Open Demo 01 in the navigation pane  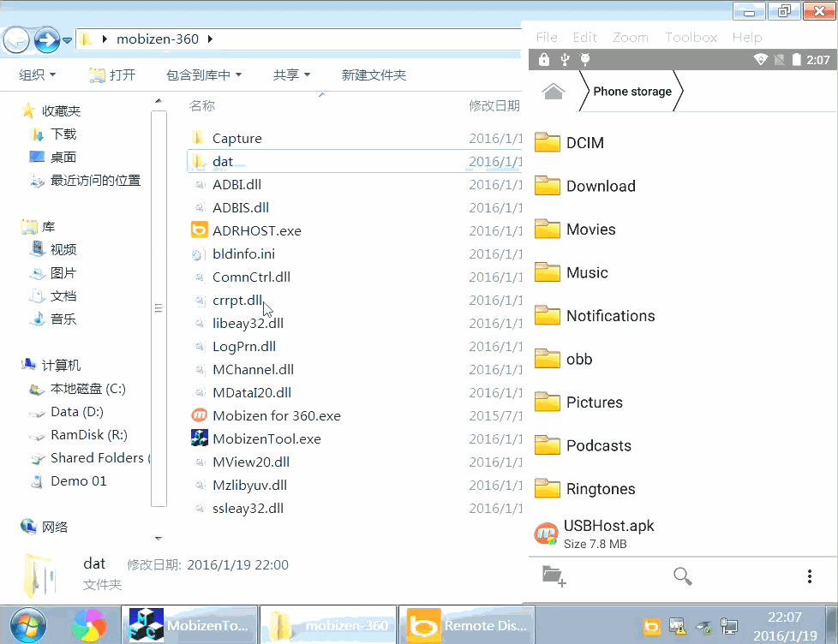pyautogui.click(x=79, y=481)
